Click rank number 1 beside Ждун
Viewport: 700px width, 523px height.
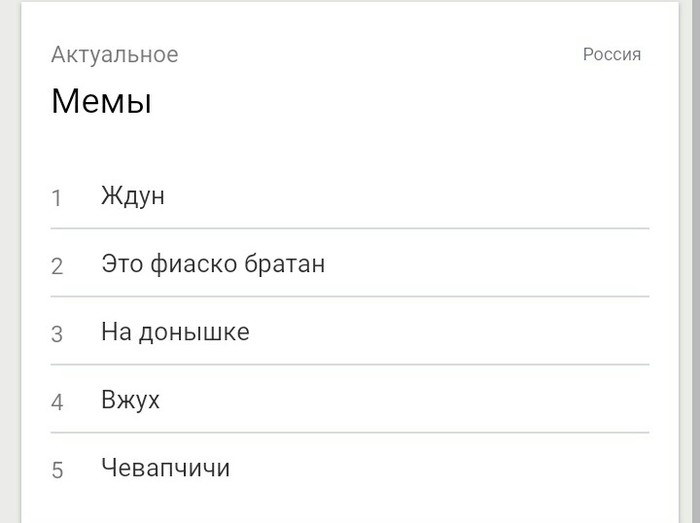[x=57, y=198]
